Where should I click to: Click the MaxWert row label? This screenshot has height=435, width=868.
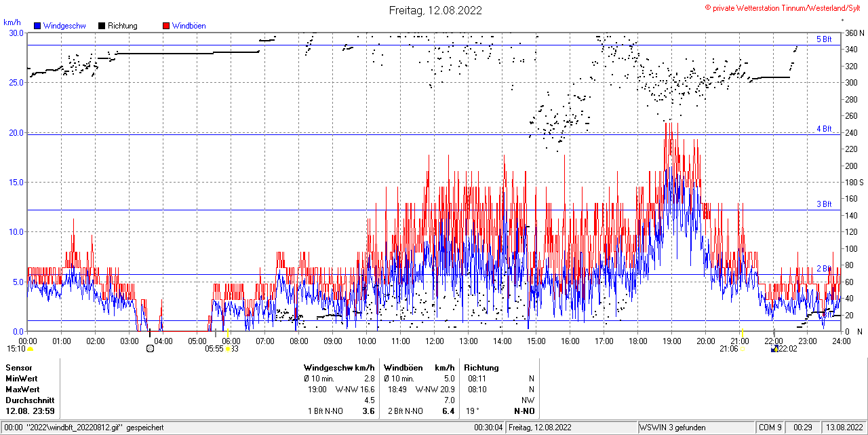[23, 390]
